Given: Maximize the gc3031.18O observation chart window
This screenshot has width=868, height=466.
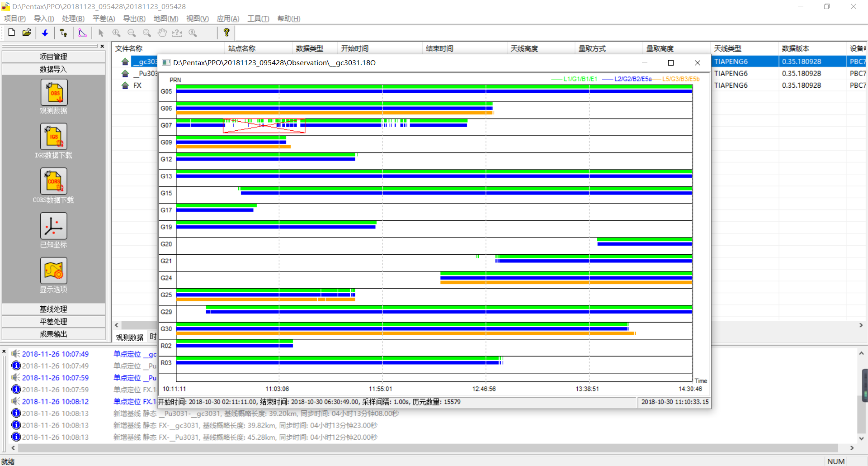Looking at the screenshot, I should [x=671, y=63].
